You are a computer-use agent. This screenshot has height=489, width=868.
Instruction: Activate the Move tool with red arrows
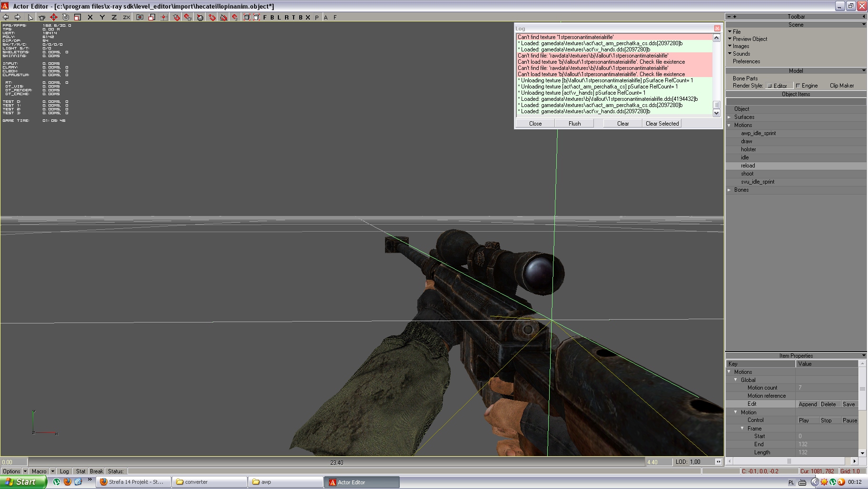pos(54,17)
